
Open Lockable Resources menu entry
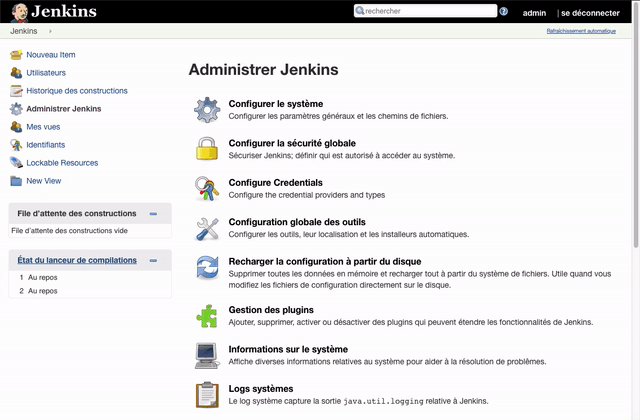coord(62,162)
